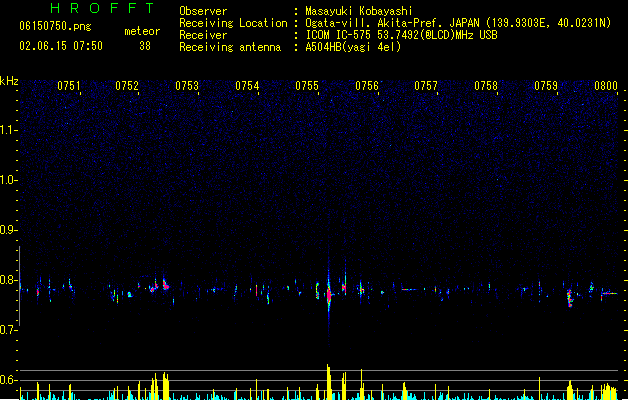629x400 pixels.
Task: Click the Receiving antenna label
Action: [x=230, y=47]
